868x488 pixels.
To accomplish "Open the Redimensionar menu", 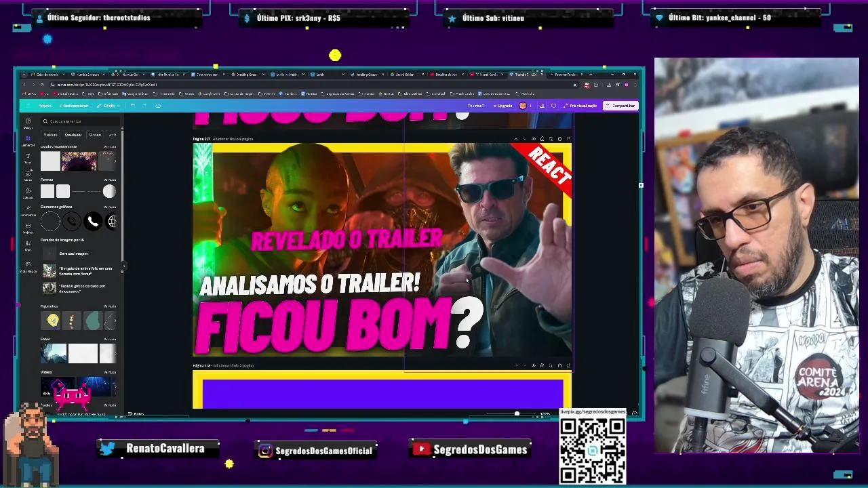I will click(x=74, y=106).
